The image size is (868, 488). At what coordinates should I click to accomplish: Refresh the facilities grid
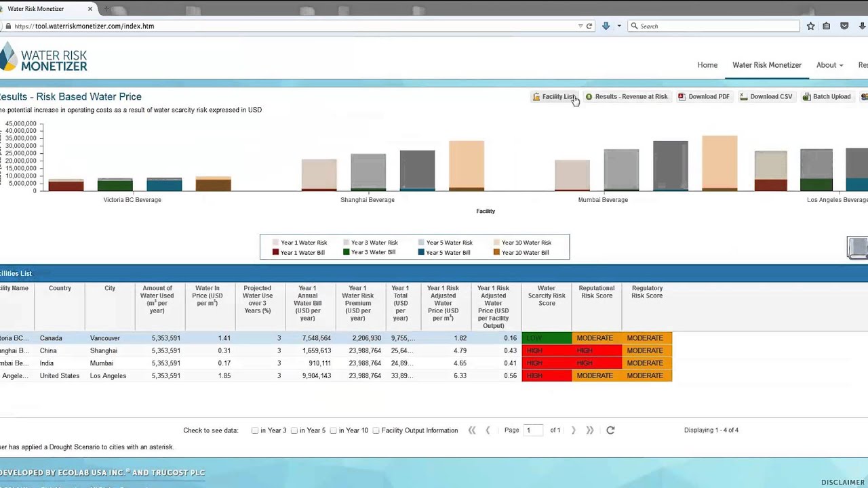[x=610, y=430]
